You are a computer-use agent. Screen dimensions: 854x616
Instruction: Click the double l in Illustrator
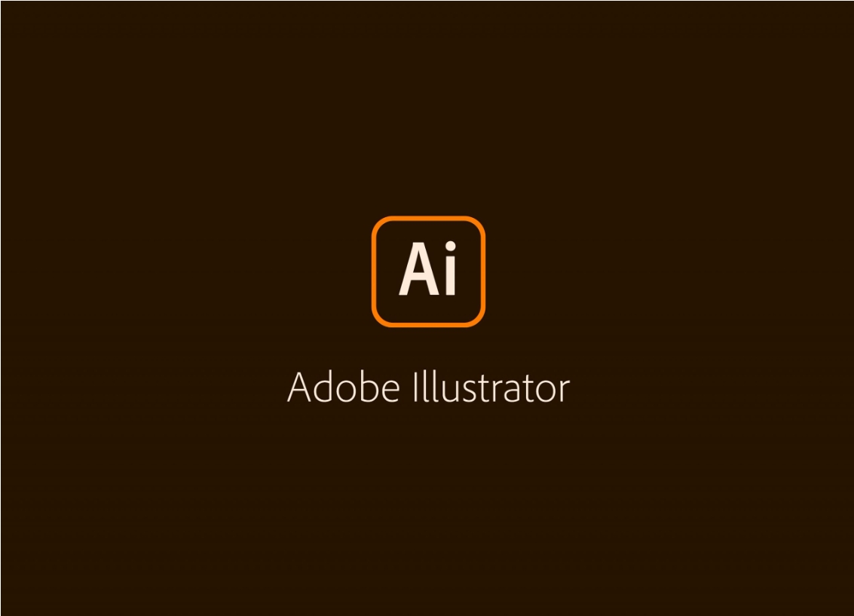430,386
